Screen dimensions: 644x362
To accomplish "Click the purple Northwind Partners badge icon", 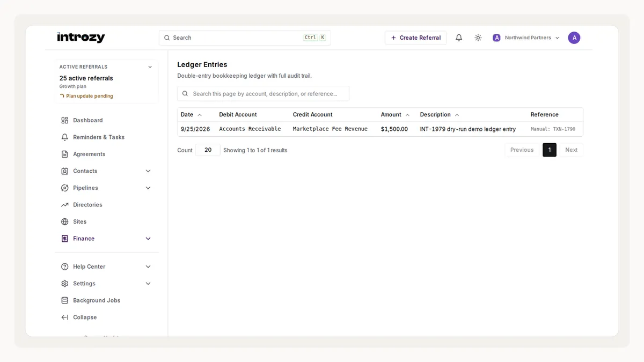I will (496, 38).
